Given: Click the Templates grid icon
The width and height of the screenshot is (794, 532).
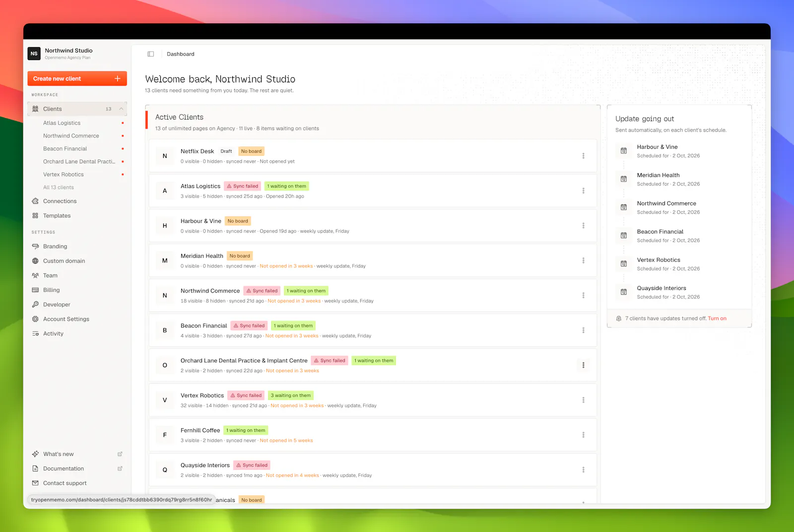Looking at the screenshot, I should (35, 216).
